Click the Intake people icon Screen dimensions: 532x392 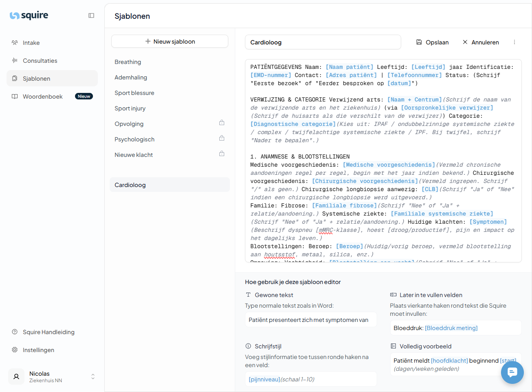click(15, 42)
